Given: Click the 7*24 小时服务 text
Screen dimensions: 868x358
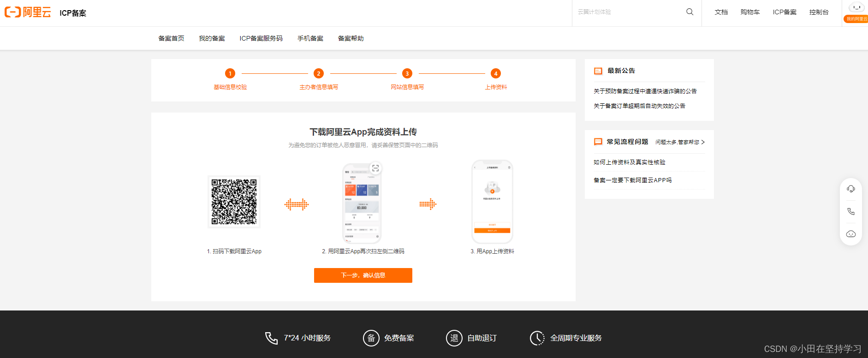Looking at the screenshot, I should [x=307, y=338].
